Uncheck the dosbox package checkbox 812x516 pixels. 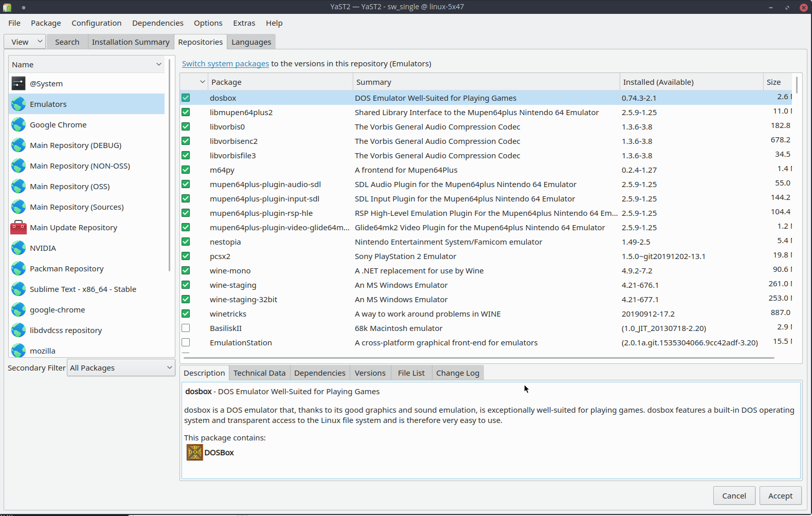pos(186,98)
